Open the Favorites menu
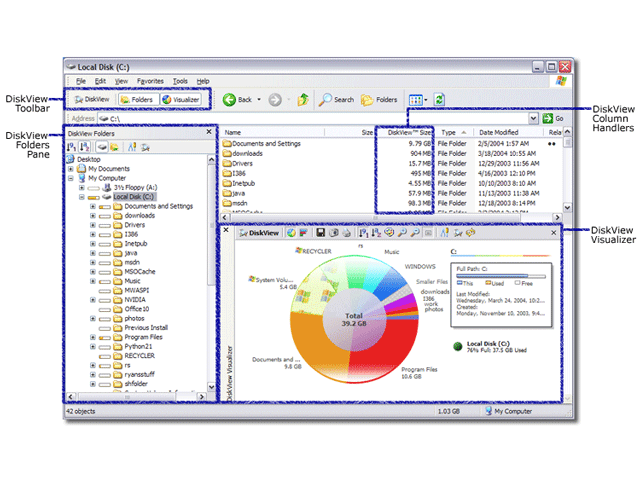The width and height of the screenshot is (640, 480). tap(150, 81)
